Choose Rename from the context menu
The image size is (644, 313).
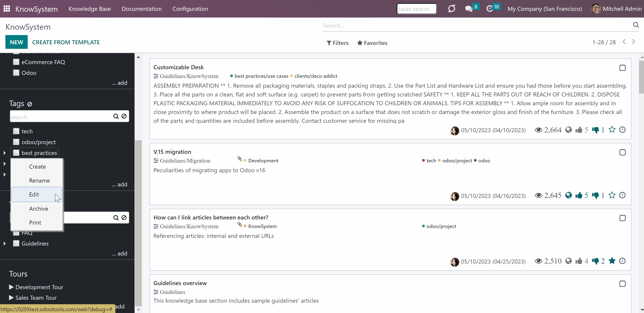tap(37, 181)
